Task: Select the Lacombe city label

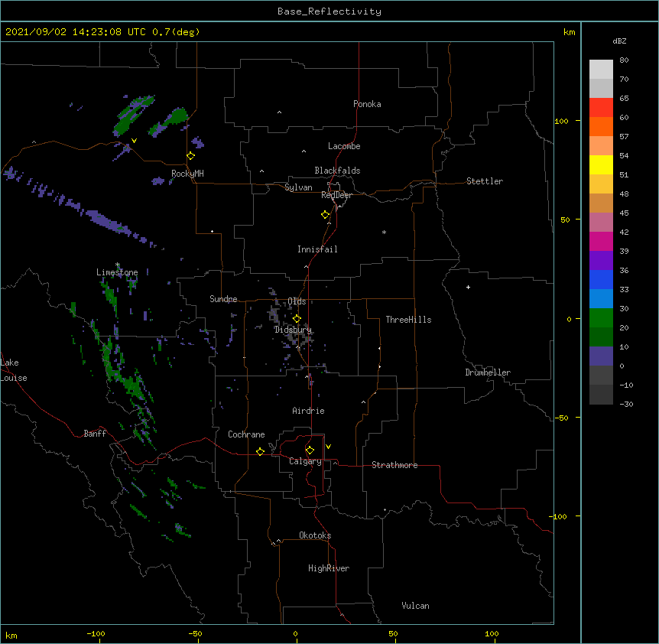Action: [x=344, y=146]
